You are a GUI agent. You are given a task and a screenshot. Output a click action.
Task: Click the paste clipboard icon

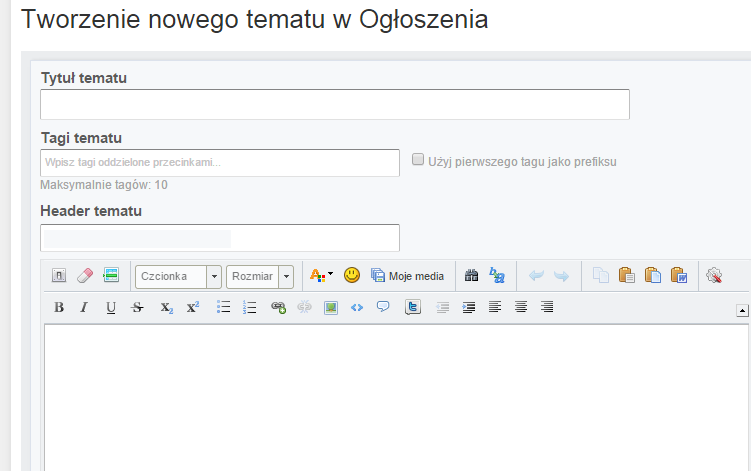626,276
